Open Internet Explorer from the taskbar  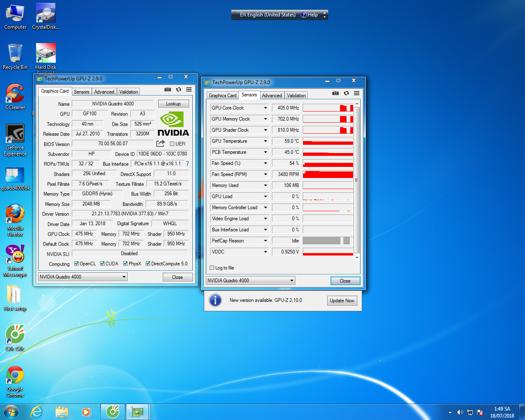[37, 411]
